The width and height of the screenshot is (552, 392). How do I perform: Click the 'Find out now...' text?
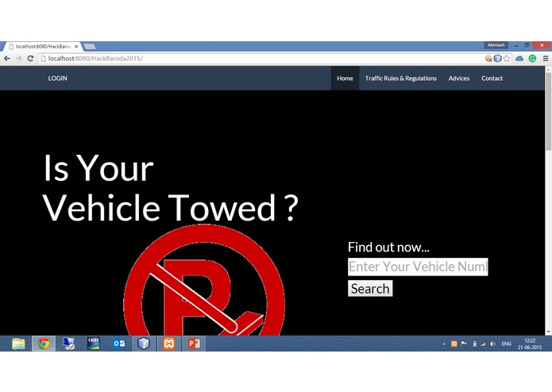click(x=388, y=247)
